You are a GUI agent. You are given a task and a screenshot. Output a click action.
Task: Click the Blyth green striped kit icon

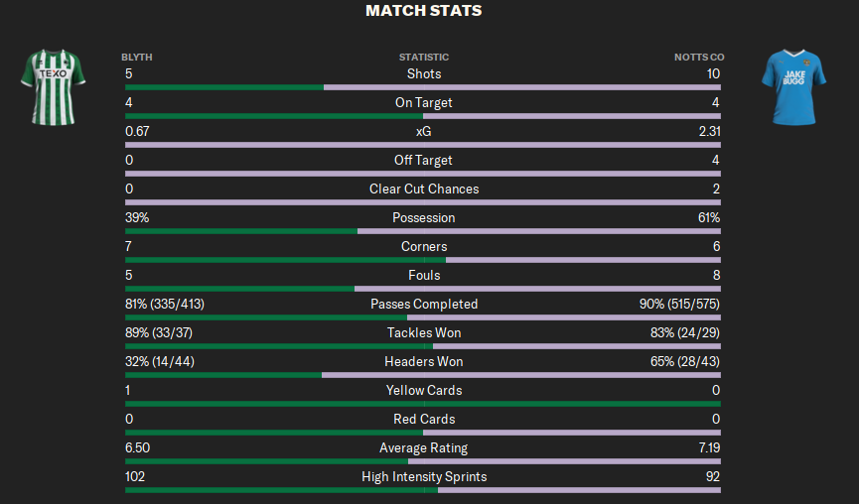54,87
